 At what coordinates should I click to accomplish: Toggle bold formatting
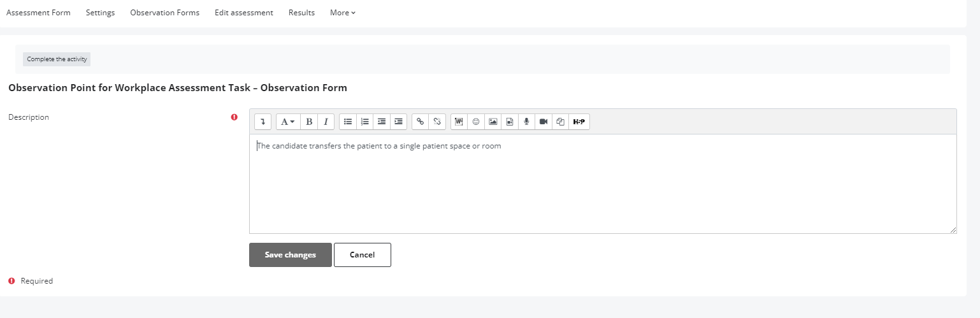coord(309,122)
